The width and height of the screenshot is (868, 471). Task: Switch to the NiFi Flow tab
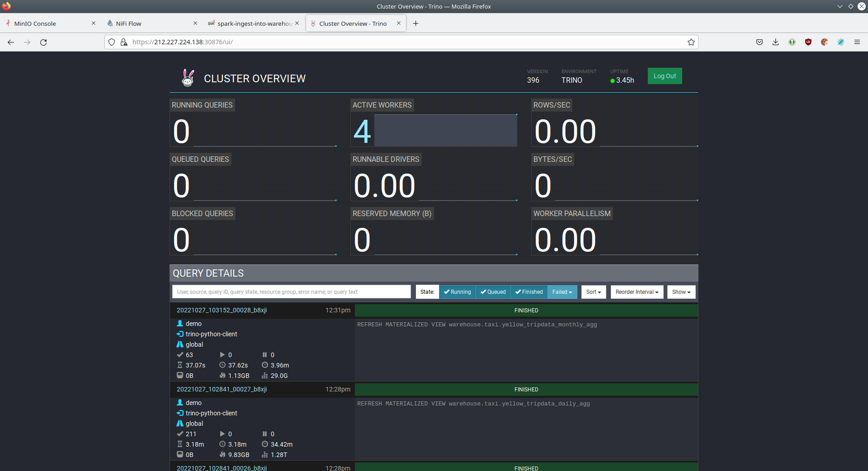click(x=128, y=24)
